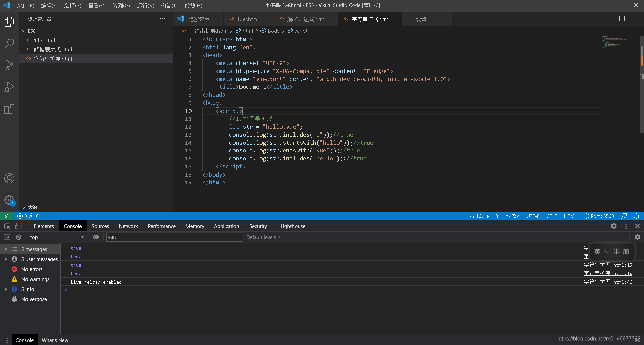This screenshot has width=644, height=345.
Task: Open DevTools settings gear icon
Action: pyautogui.click(x=614, y=226)
